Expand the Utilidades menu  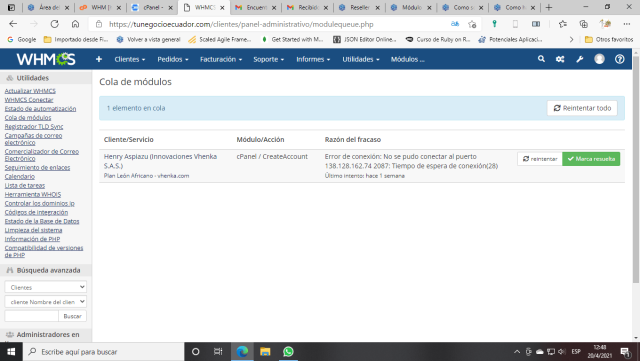[361, 59]
